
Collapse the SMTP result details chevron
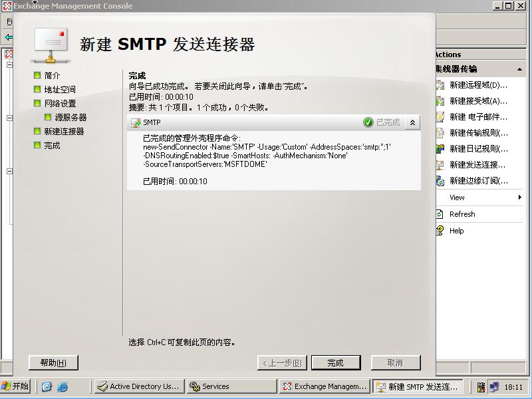coord(412,122)
